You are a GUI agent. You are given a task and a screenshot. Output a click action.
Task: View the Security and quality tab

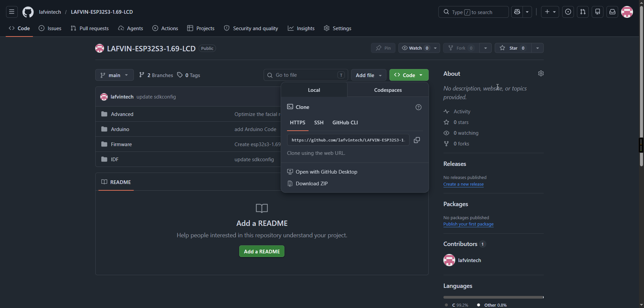[251, 28]
